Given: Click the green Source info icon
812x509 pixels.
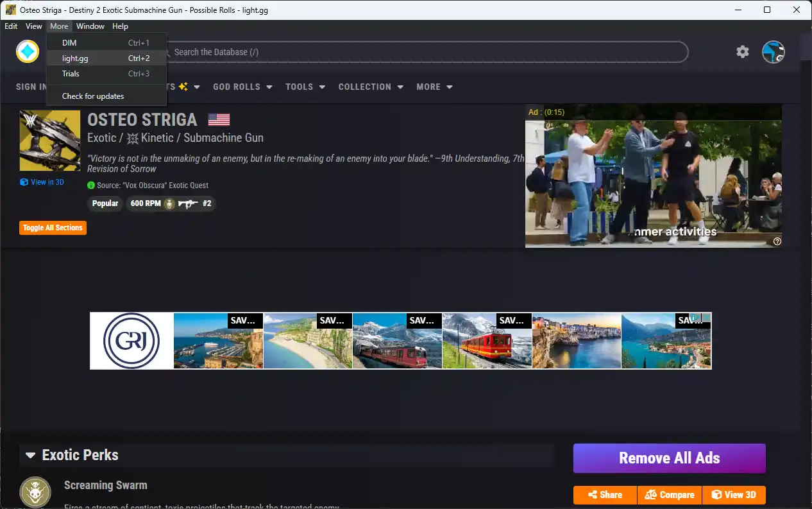Looking at the screenshot, I should point(91,185).
